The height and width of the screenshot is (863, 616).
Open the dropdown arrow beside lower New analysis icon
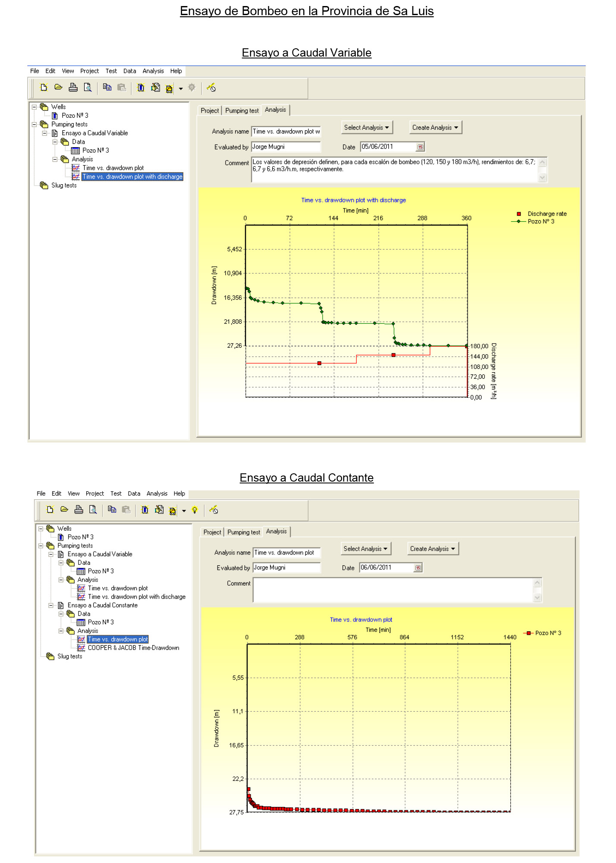[x=184, y=511]
